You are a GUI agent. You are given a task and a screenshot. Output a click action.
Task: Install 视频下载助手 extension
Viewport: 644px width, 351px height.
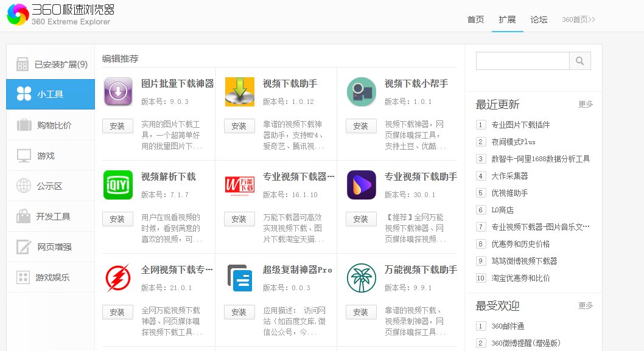239,126
